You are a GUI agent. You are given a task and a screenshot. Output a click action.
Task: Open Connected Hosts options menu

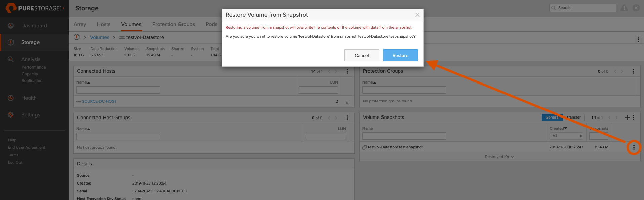pos(347,71)
